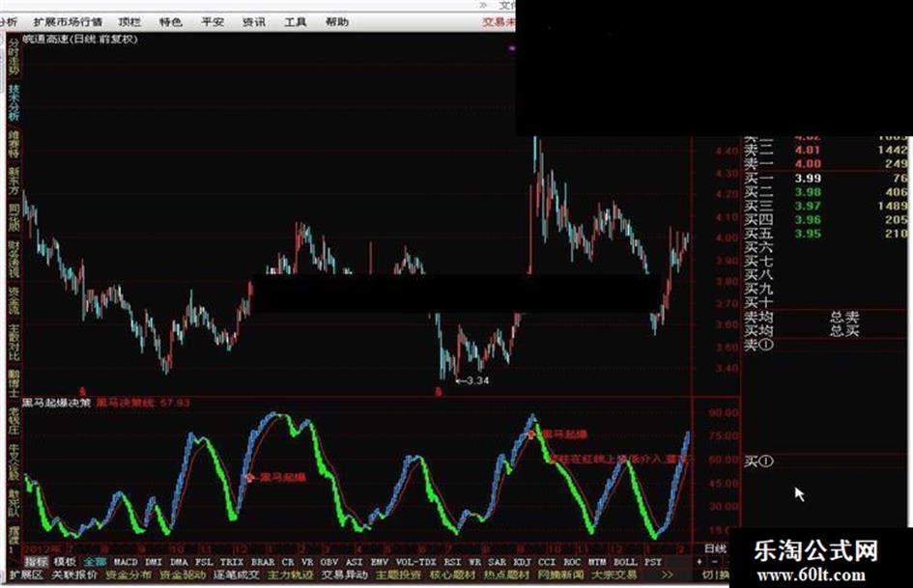Open the 扩展区 bottom tab
The width and height of the screenshot is (913, 588).
point(26,575)
